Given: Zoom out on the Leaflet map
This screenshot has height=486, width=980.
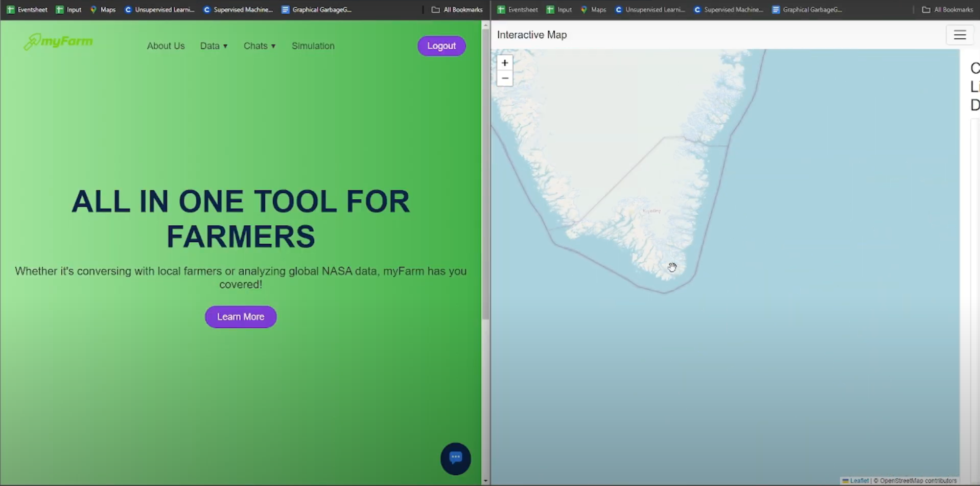Looking at the screenshot, I should (504, 78).
